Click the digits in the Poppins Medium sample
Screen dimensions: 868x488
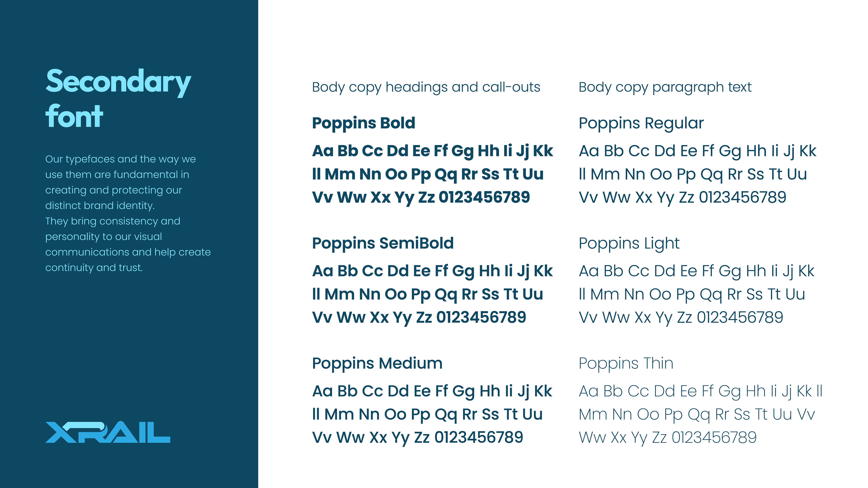tap(479, 437)
